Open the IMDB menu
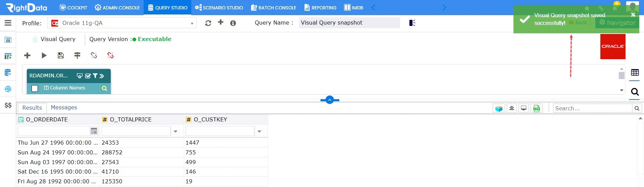 (x=354, y=7)
